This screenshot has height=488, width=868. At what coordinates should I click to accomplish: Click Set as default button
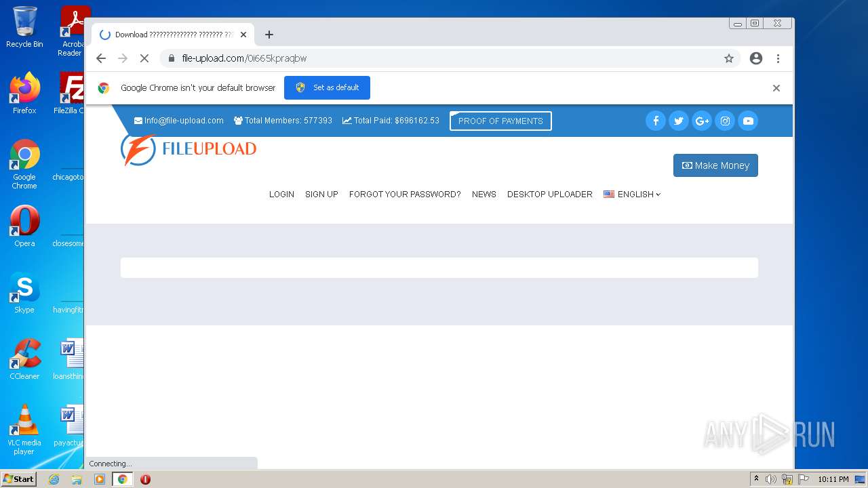click(x=327, y=87)
